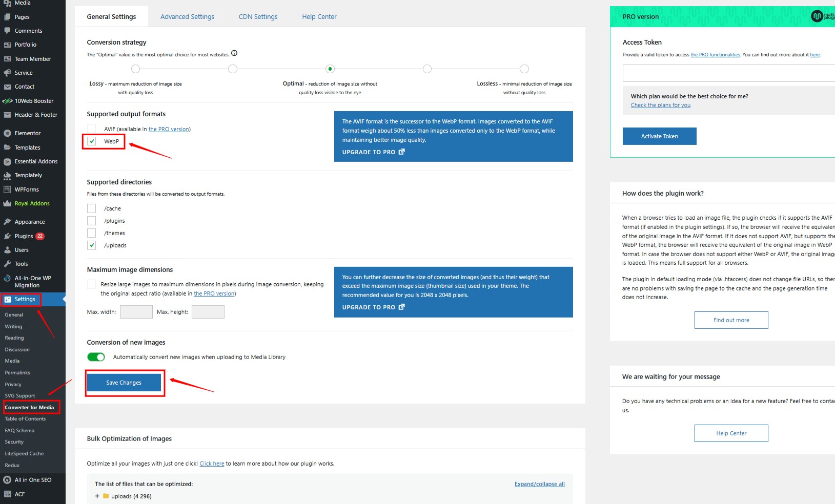Click All-in-One WP Migration icon
This screenshot has width=835, height=504.
tap(7, 278)
